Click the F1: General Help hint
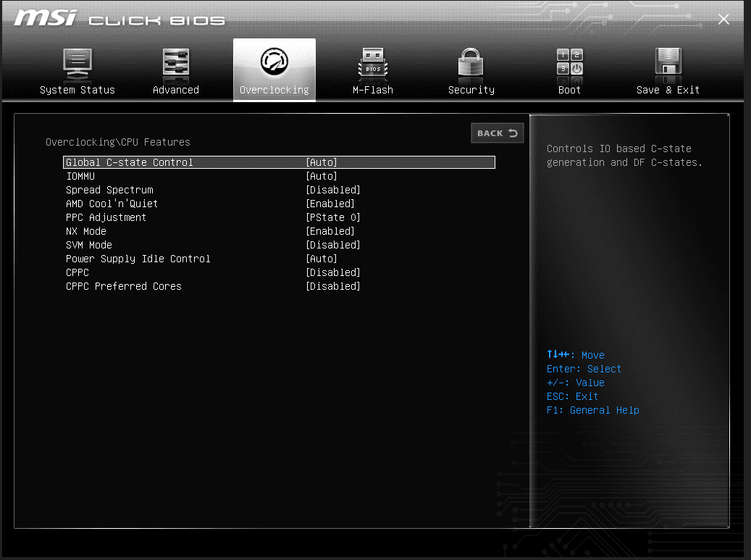 click(593, 411)
